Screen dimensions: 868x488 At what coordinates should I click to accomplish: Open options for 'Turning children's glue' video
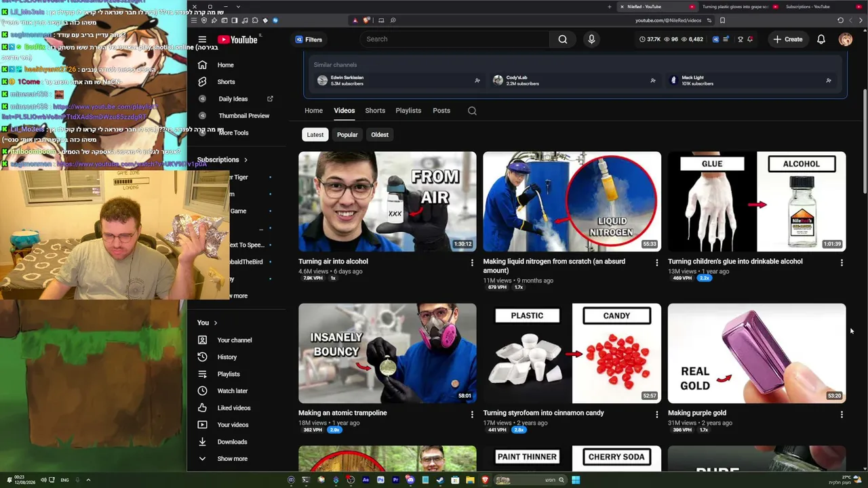[842, 262]
